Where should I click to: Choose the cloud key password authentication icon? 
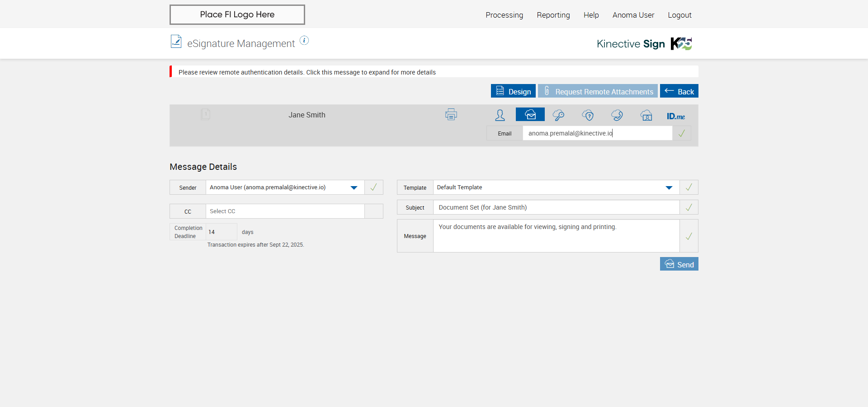point(558,115)
